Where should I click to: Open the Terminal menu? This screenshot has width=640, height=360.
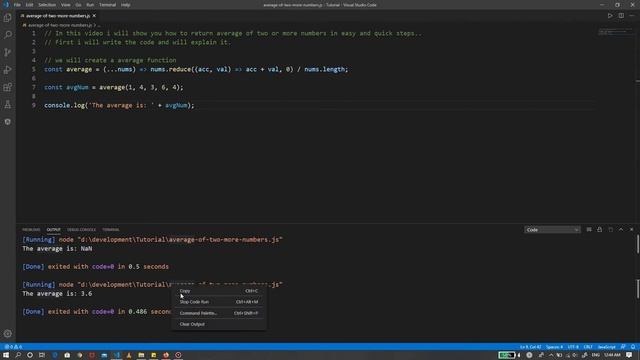click(x=107, y=5)
